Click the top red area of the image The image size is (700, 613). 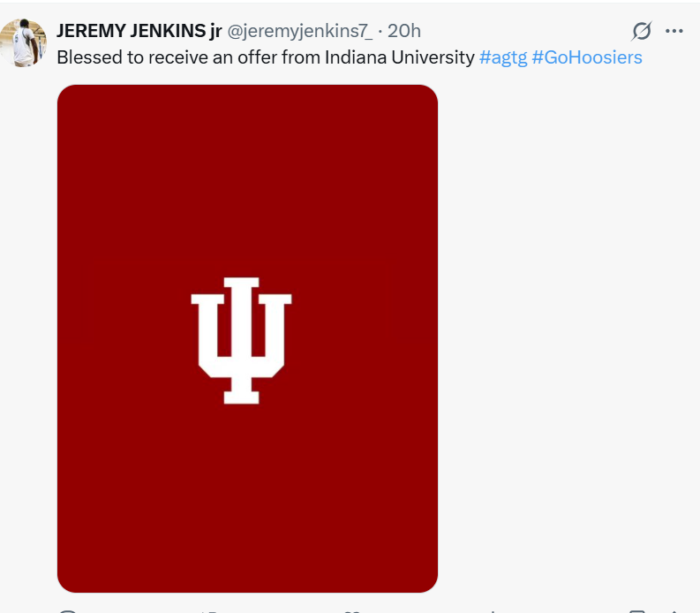pos(247,141)
